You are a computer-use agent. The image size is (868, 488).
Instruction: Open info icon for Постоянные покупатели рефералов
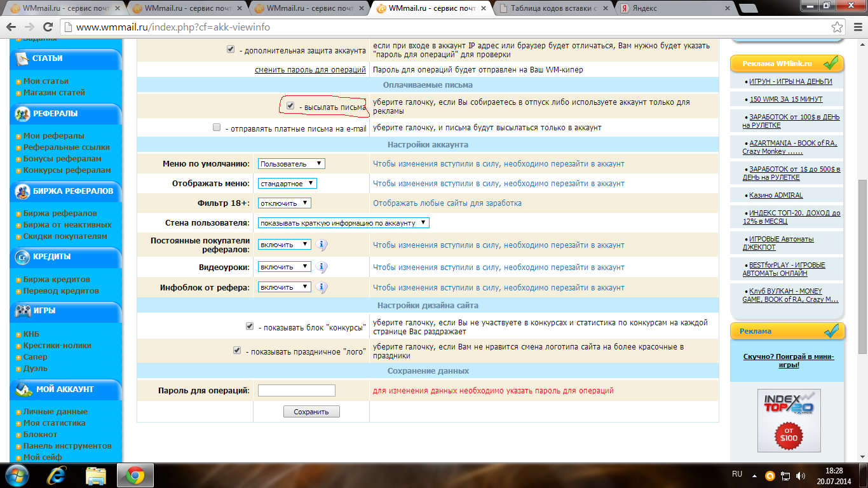coord(322,245)
